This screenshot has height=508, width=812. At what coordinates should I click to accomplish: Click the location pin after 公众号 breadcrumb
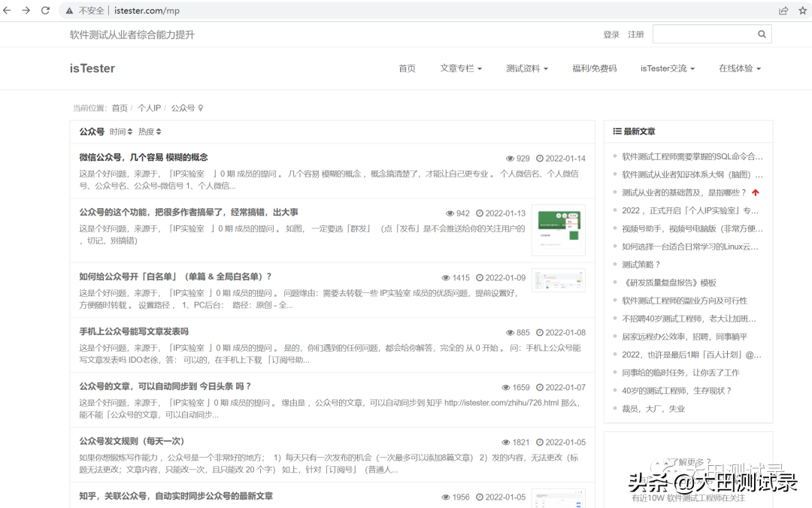[x=201, y=108]
